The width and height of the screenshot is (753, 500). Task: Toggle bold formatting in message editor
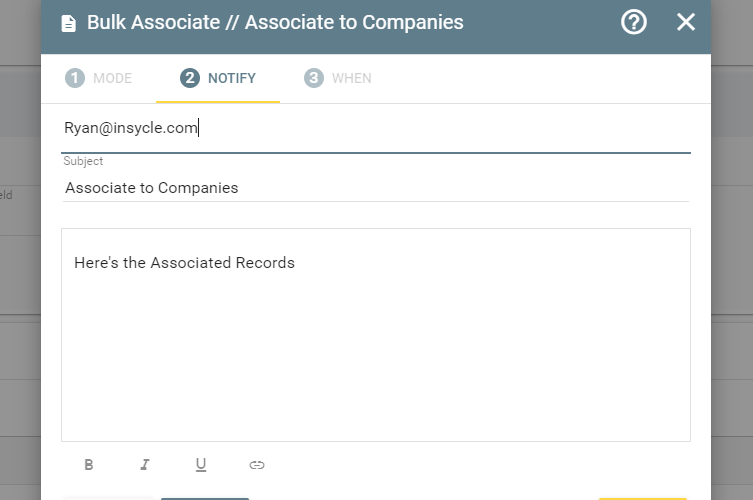89,464
